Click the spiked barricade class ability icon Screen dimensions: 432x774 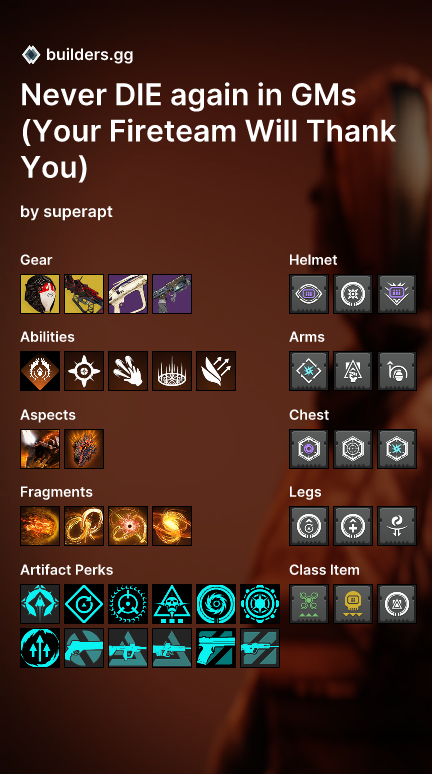click(x=172, y=371)
